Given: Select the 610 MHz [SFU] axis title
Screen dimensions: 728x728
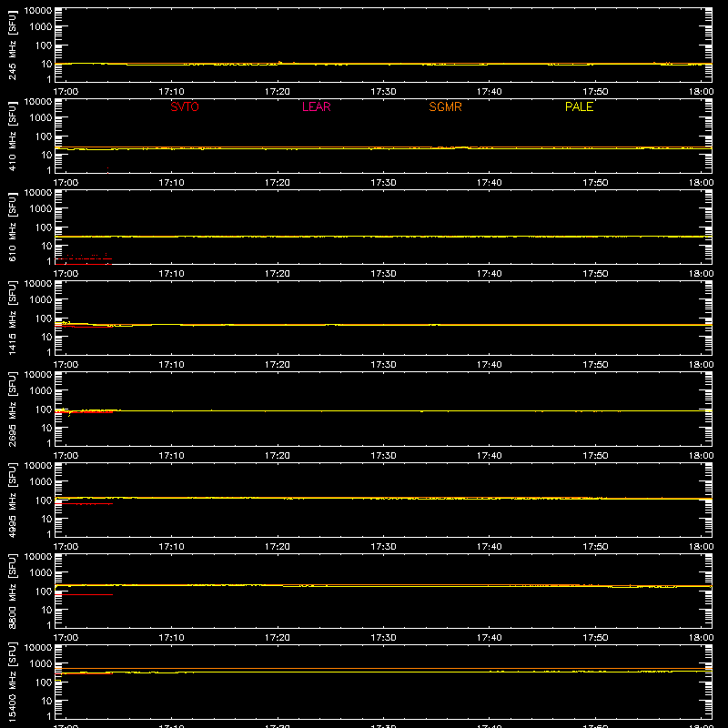Looking at the screenshot, I should point(13,227).
